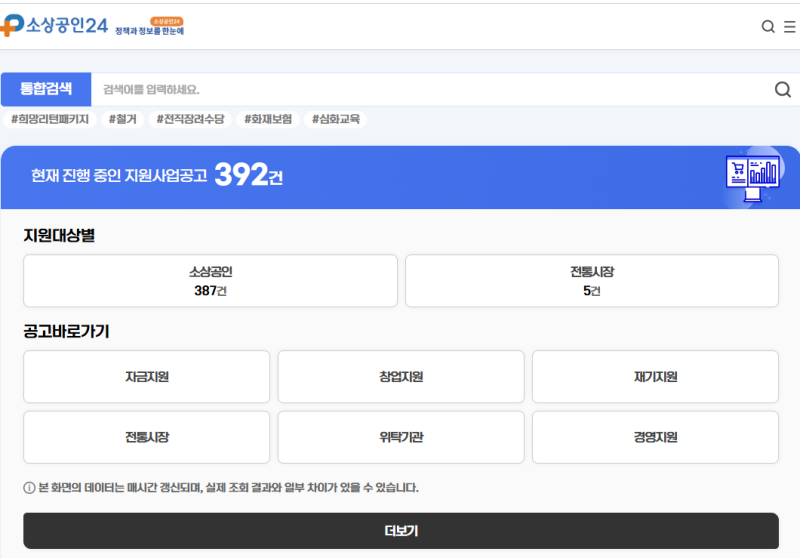
Task: Submit search with the search bar magnifier
Action: (783, 90)
